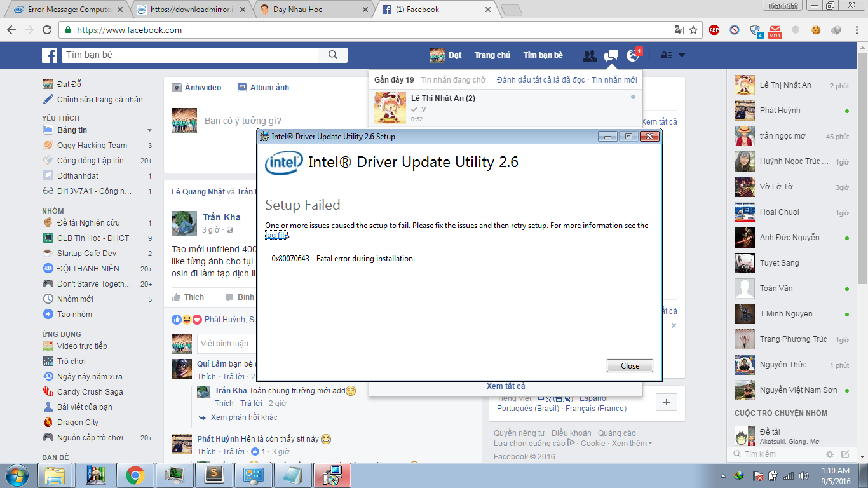
Task: Select the Ảnh/video composer tab
Action: [197, 88]
